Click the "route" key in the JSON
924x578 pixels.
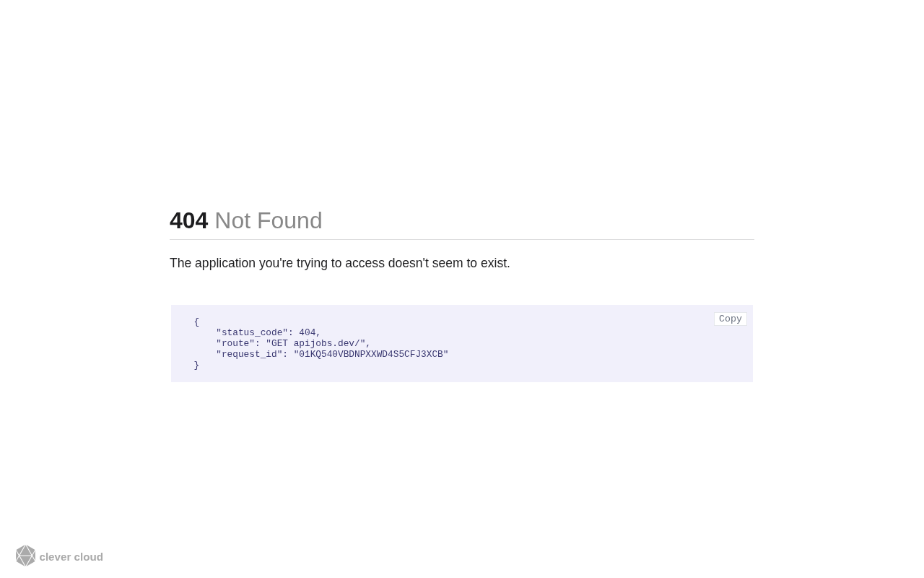click(x=235, y=344)
